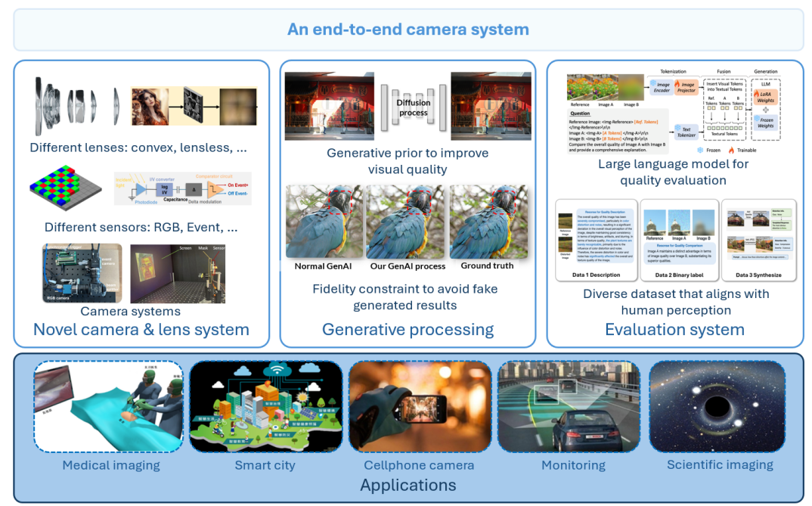Open the RGB camera hardware setup photo
Screen dimensions: 812x506
(x=82, y=274)
